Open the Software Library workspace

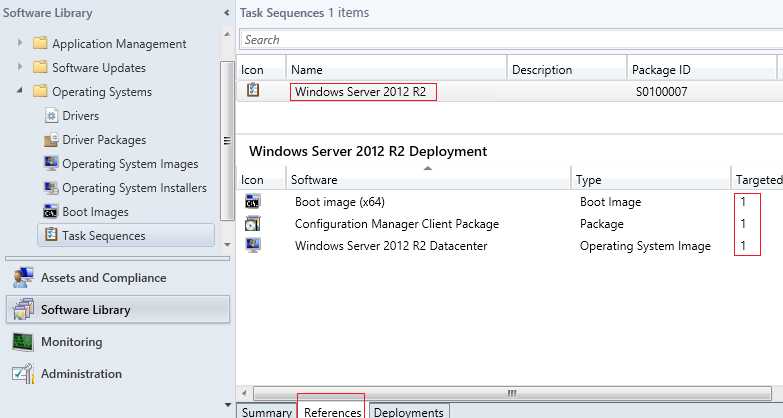pyautogui.click(x=118, y=310)
